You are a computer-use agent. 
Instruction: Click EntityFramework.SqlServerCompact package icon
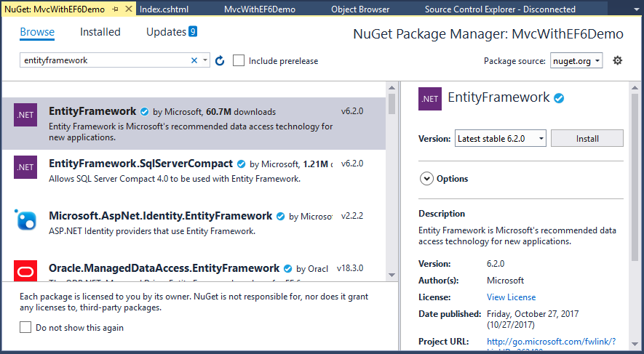pyautogui.click(x=25, y=167)
